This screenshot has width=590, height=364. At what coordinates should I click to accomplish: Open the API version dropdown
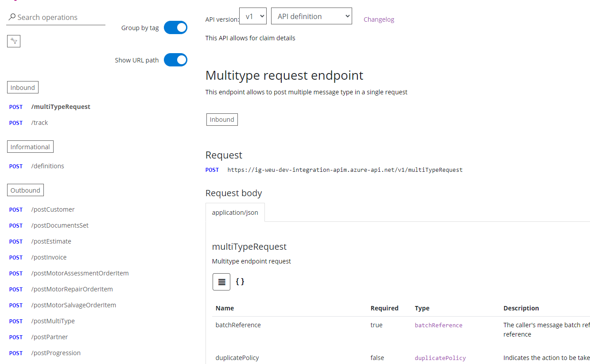point(252,15)
